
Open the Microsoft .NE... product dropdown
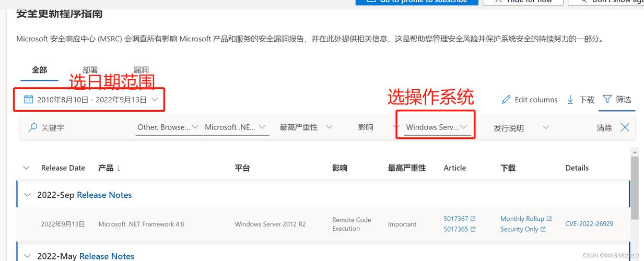235,127
